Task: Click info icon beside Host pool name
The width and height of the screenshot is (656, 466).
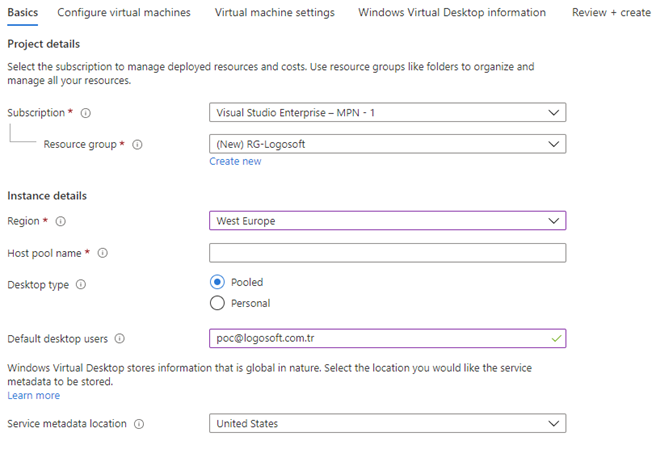Action: coord(102,253)
